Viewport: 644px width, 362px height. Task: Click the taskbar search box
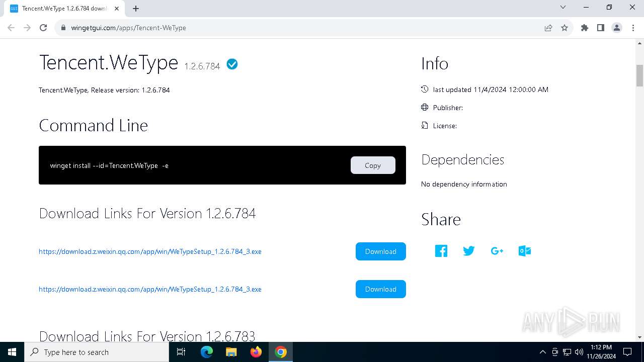[97, 352]
